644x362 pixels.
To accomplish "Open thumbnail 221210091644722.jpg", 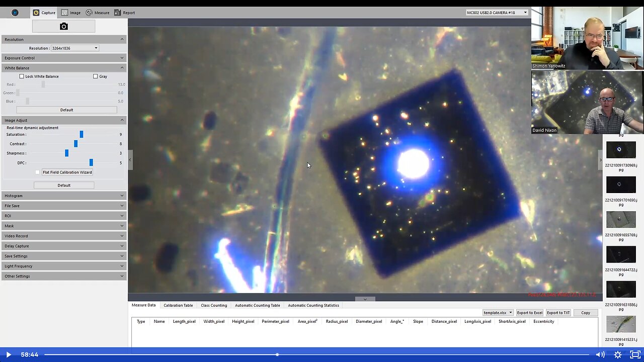I will (621, 254).
